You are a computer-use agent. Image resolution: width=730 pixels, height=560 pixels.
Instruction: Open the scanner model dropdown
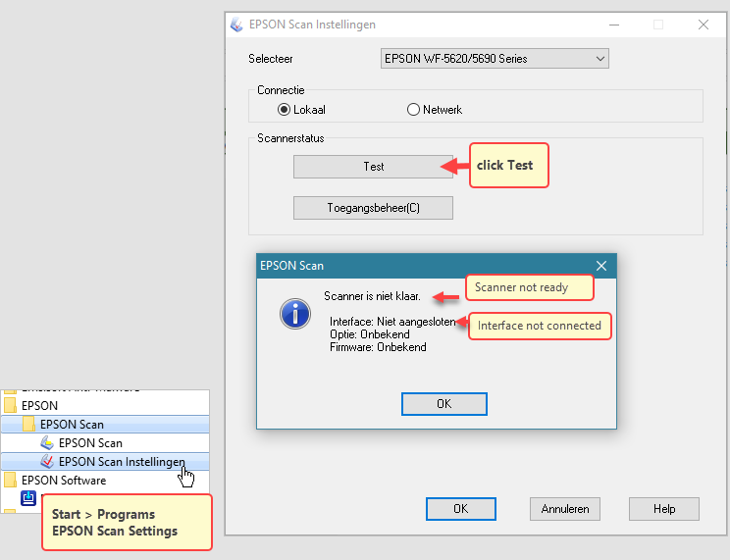point(495,59)
